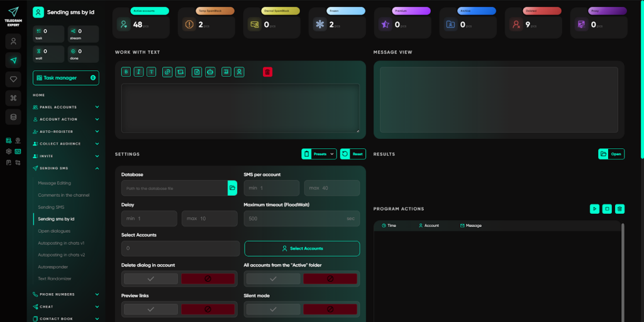This screenshot has width=644, height=322.
Task: Browse for database file via folder icon
Action: 232,187
